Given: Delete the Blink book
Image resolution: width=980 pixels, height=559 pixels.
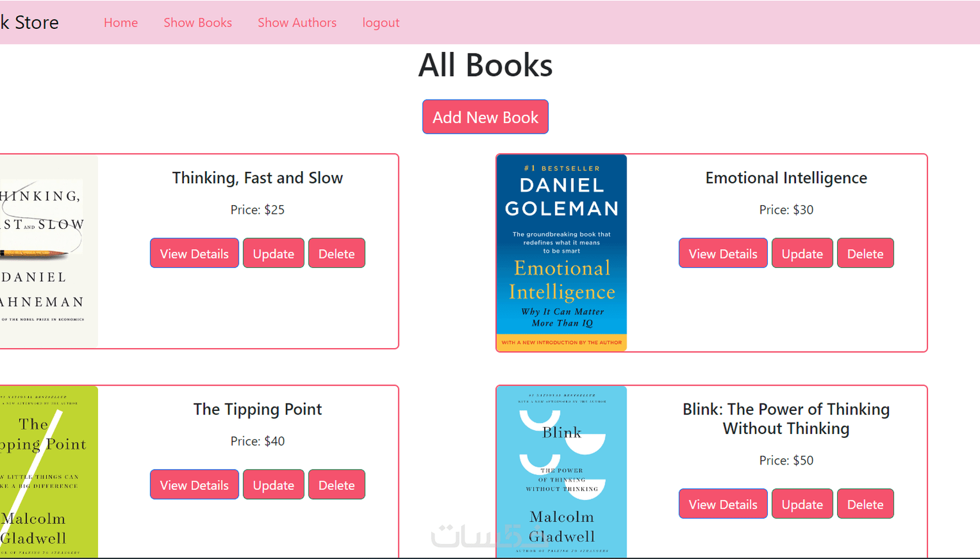Looking at the screenshot, I should click(865, 504).
